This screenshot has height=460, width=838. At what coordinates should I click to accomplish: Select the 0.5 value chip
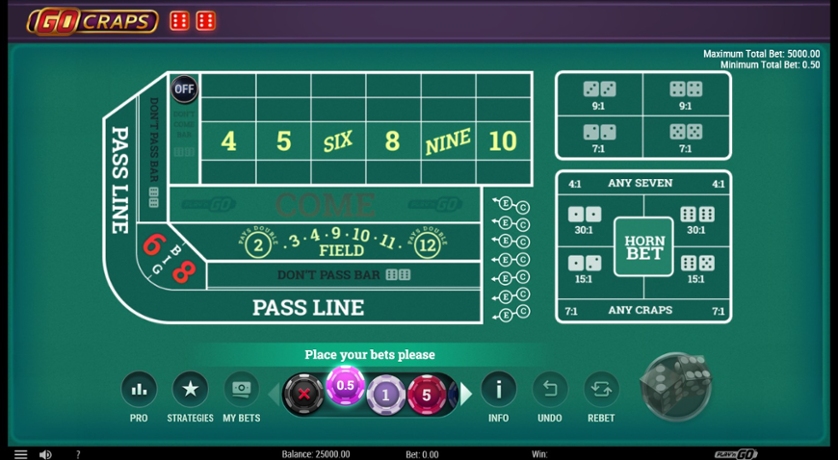(345, 386)
